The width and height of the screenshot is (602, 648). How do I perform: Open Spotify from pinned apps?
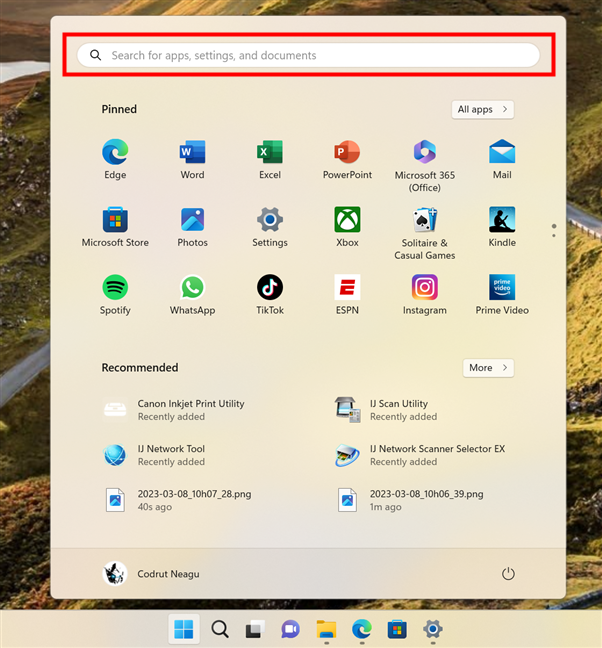click(115, 295)
